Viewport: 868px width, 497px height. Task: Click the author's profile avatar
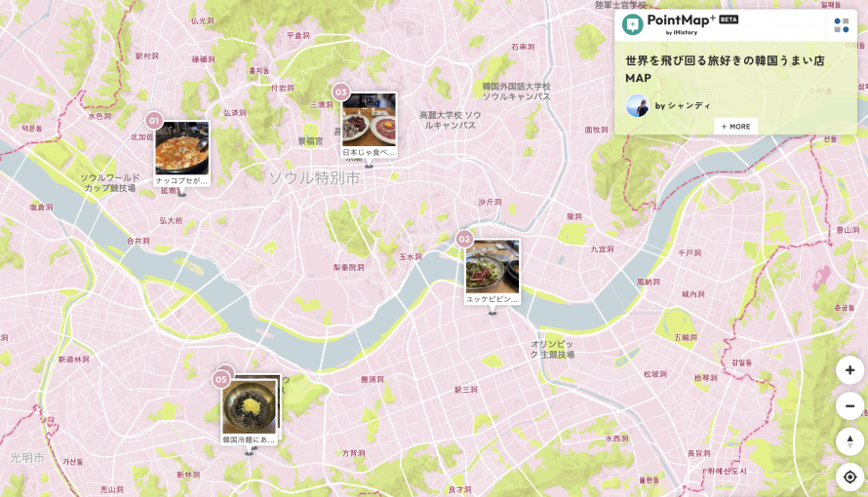(637, 105)
